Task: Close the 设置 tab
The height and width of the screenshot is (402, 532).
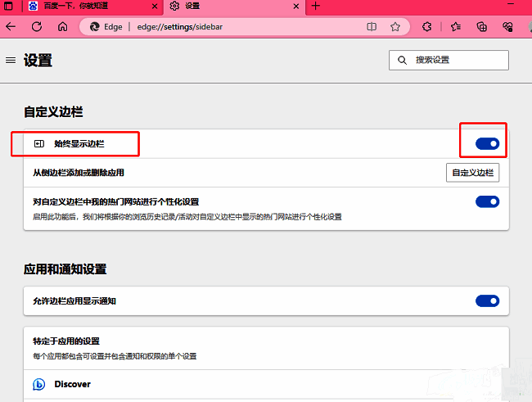Action: click(x=295, y=6)
